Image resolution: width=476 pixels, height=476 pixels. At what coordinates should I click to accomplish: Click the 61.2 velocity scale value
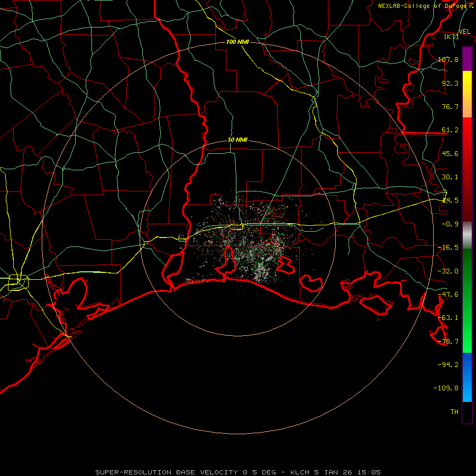point(450,130)
